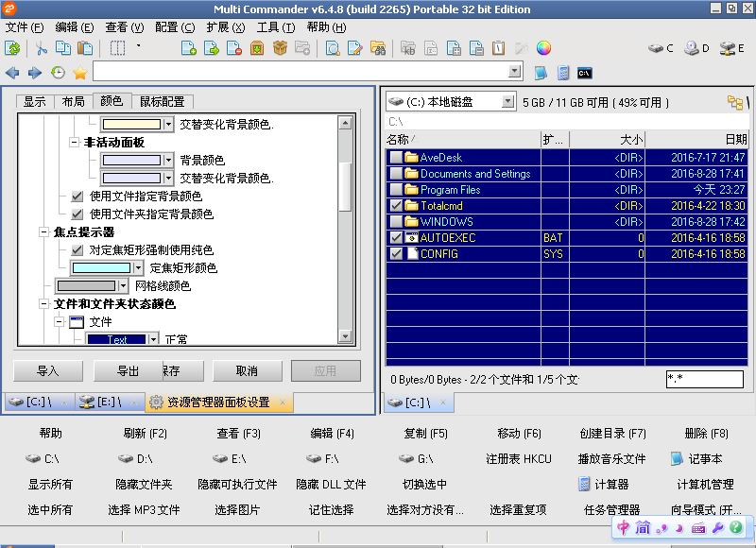Uncheck the Totalcmd folder checkbox
Screen dimensions: 756x548
pyautogui.click(x=396, y=206)
